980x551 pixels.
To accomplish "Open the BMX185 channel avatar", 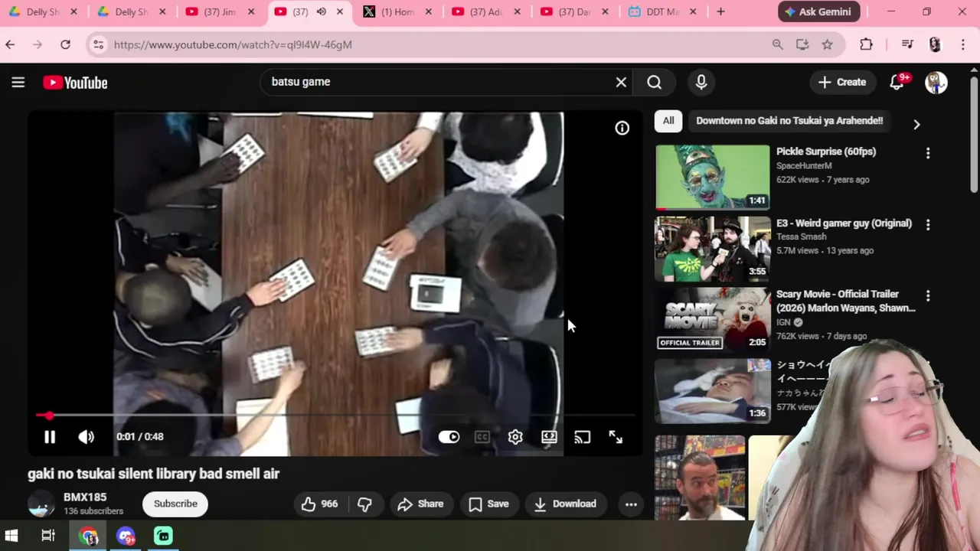I will click(41, 504).
